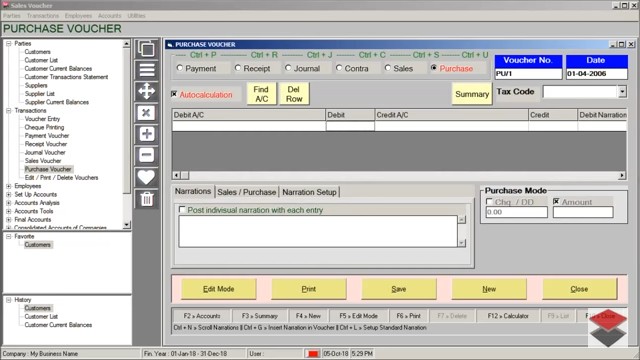Collapse the Parties tree node
This screenshot has height=360, width=640.
9,43
